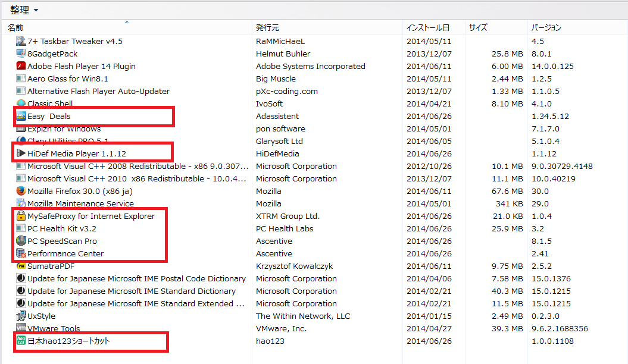Click the PC Health Kit icon

[21, 228]
